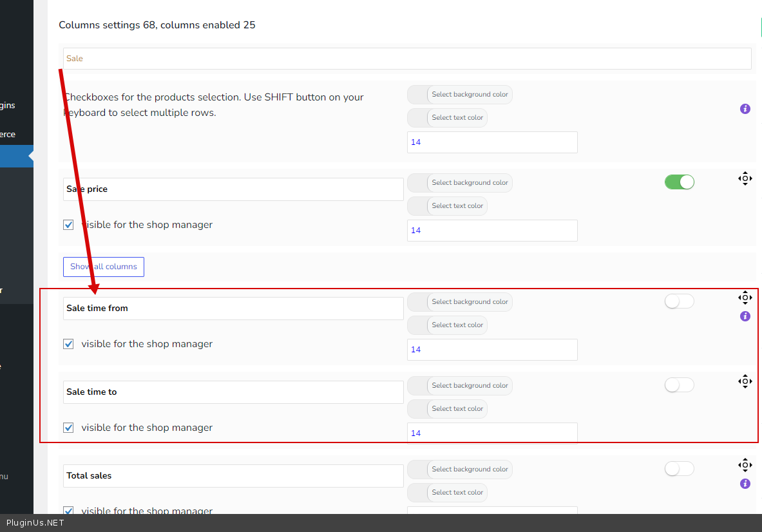Enable the Sale time to column toggle
The width and height of the screenshot is (762, 532).
[679, 385]
